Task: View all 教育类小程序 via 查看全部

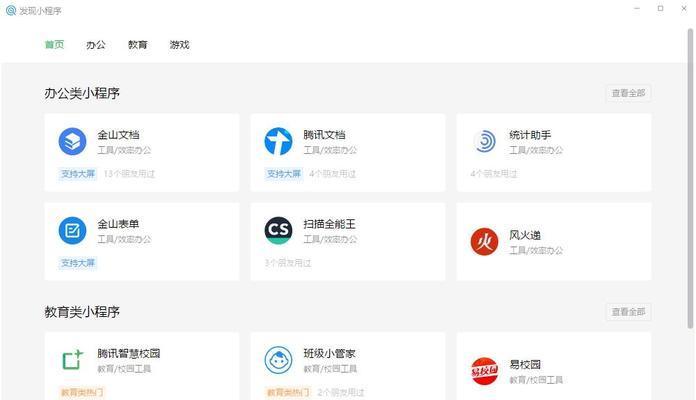Action: click(628, 312)
